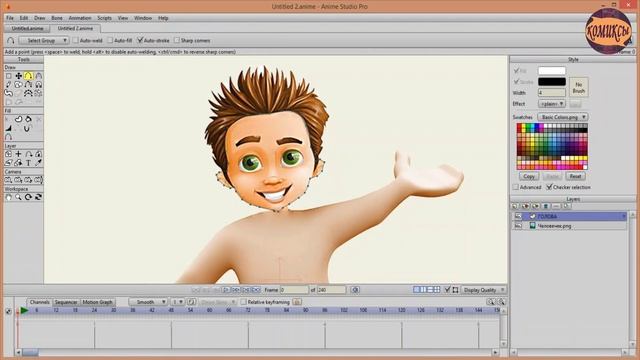The image size is (640, 360).
Task: Click the Channels tab button
Action: click(x=40, y=302)
